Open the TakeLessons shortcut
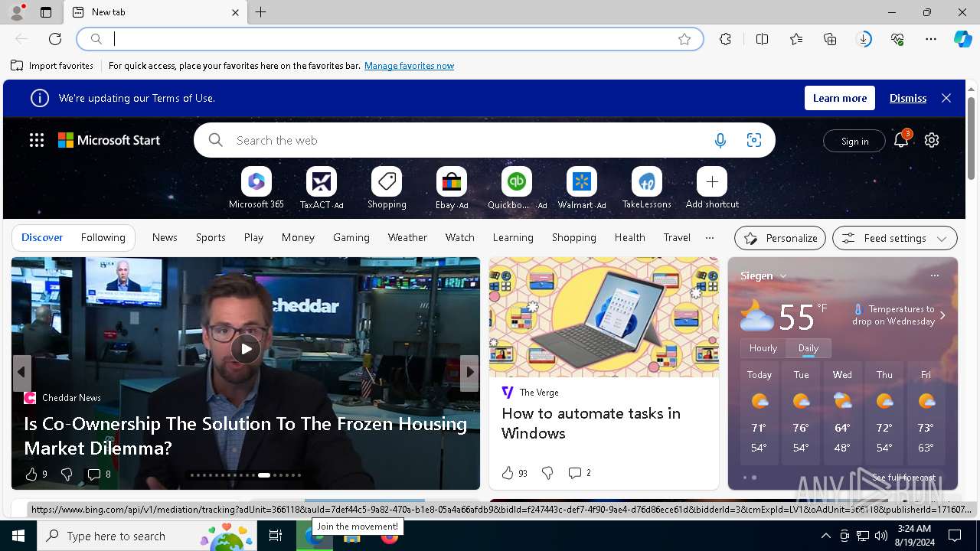 click(x=647, y=188)
